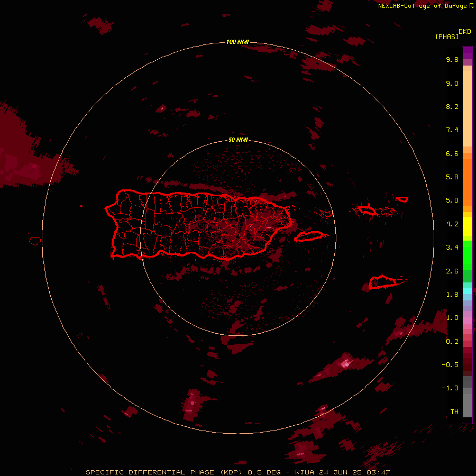Click the yellow segment of the colorbar
The height and width of the screenshot is (476, 476).
pyautogui.click(x=467, y=226)
